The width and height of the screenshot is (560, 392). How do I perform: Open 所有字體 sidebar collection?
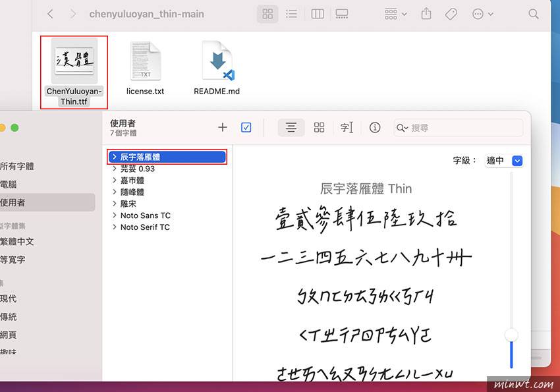click(16, 167)
